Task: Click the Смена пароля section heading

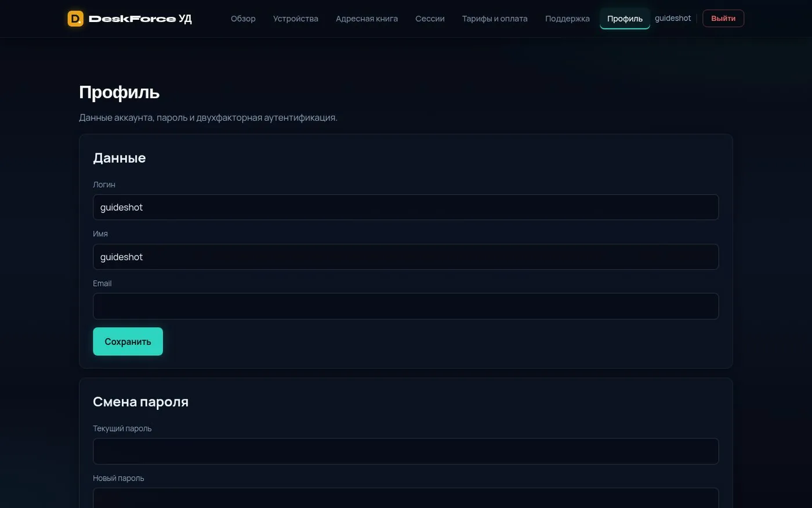Action: point(140,402)
